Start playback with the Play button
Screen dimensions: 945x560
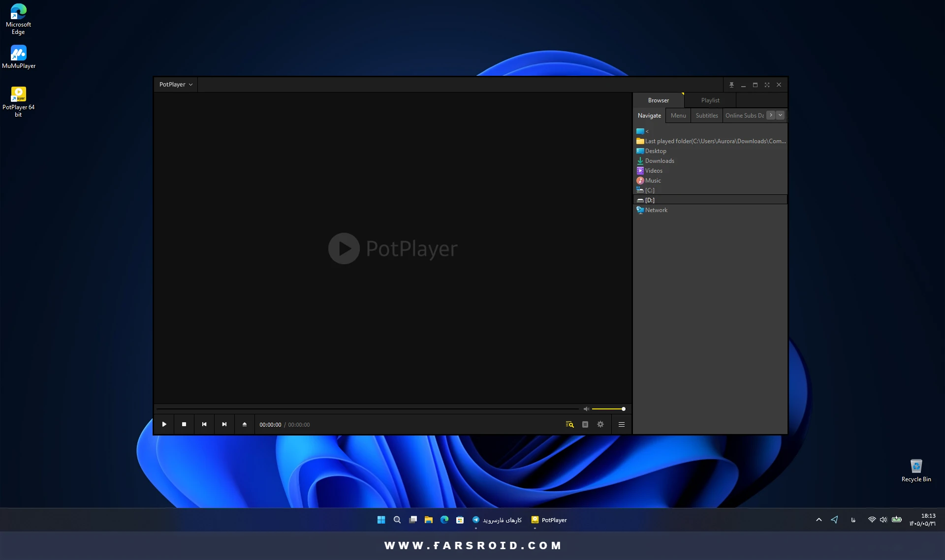(164, 424)
